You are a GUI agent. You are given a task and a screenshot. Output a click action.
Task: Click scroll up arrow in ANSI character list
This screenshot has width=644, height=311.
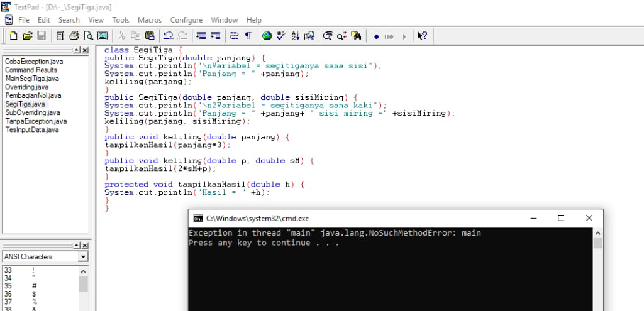(x=83, y=271)
